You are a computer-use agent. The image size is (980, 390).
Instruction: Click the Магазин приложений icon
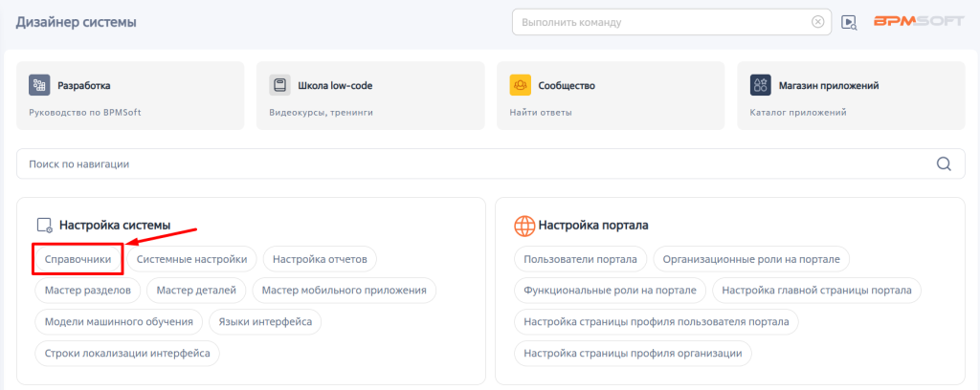(x=761, y=85)
